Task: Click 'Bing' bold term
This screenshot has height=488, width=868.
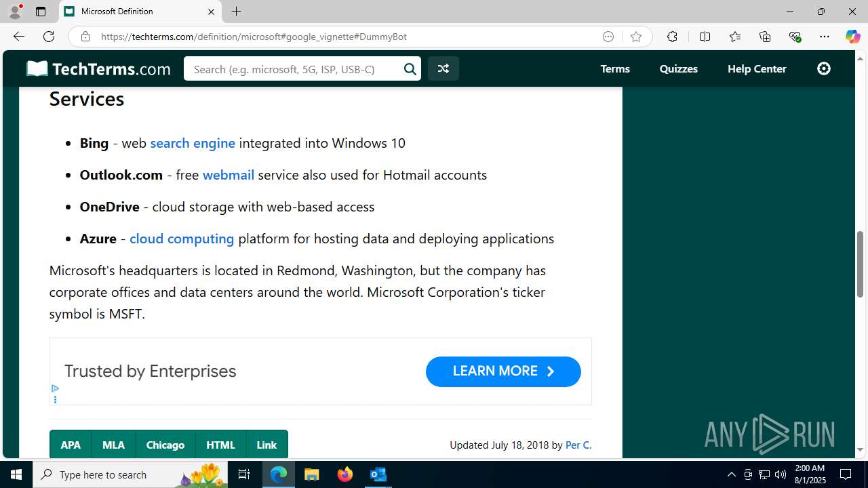Action: coord(94,143)
